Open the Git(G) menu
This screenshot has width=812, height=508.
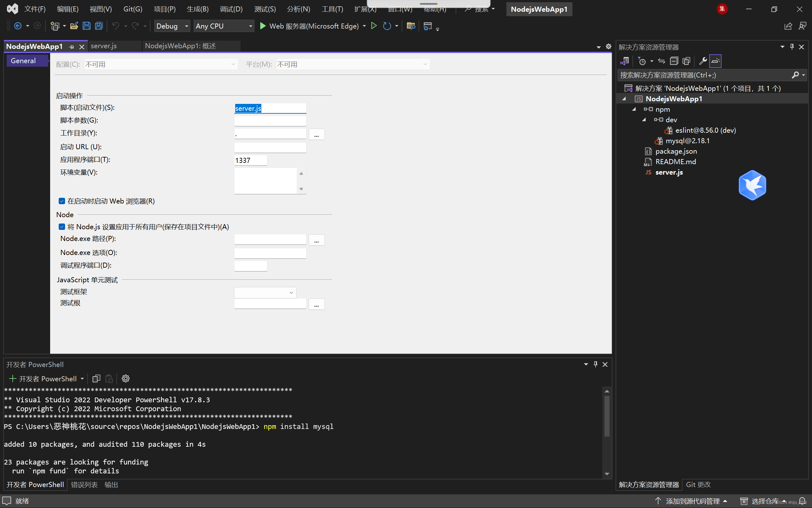tap(133, 9)
